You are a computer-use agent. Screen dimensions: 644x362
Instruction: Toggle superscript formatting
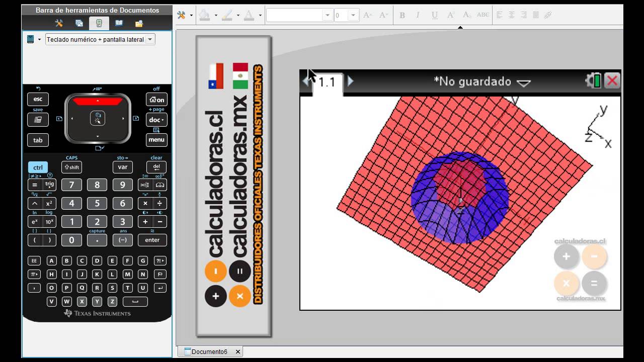click(x=451, y=15)
